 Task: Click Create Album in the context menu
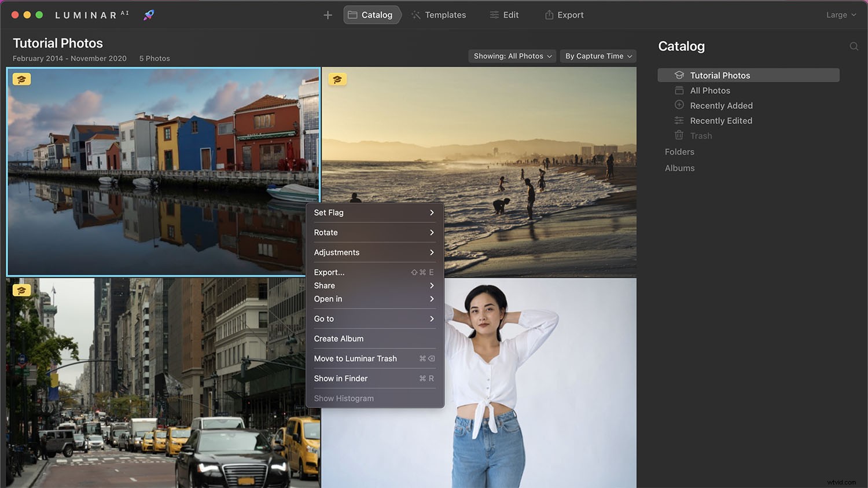tap(339, 338)
